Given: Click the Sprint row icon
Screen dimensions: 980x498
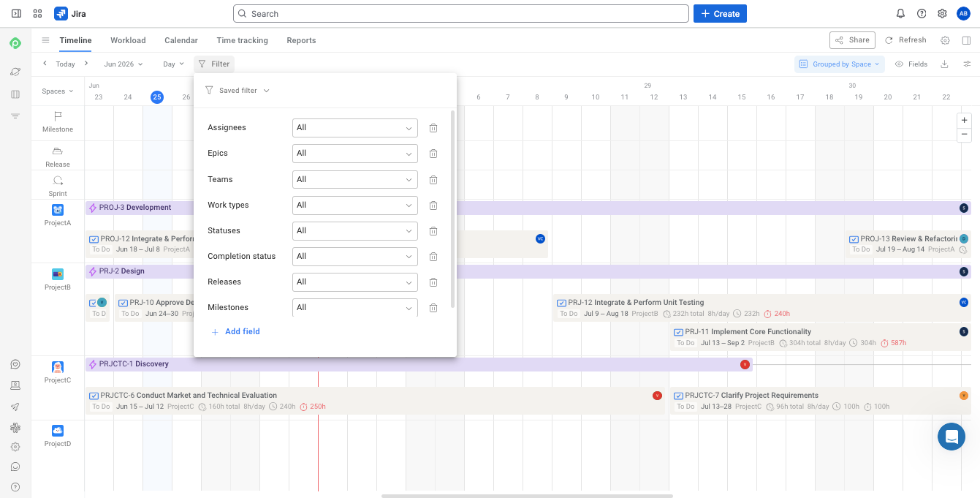Looking at the screenshot, I should tap(58, 181).
